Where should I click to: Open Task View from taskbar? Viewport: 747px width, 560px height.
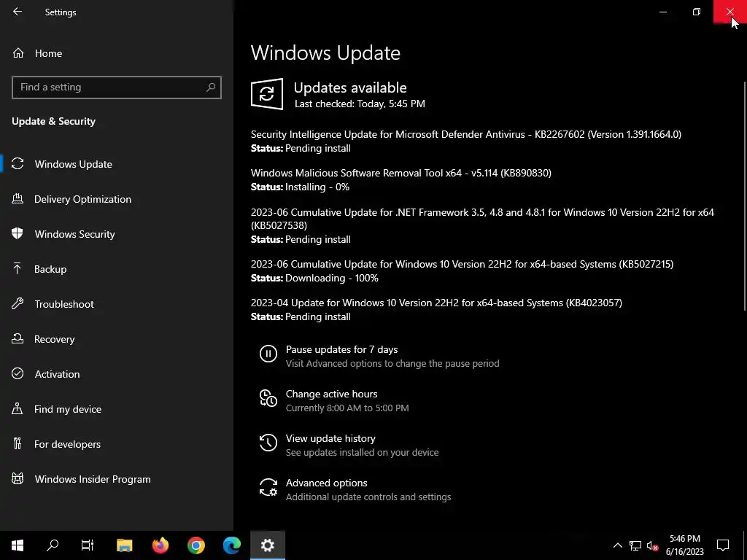(88, 545)
